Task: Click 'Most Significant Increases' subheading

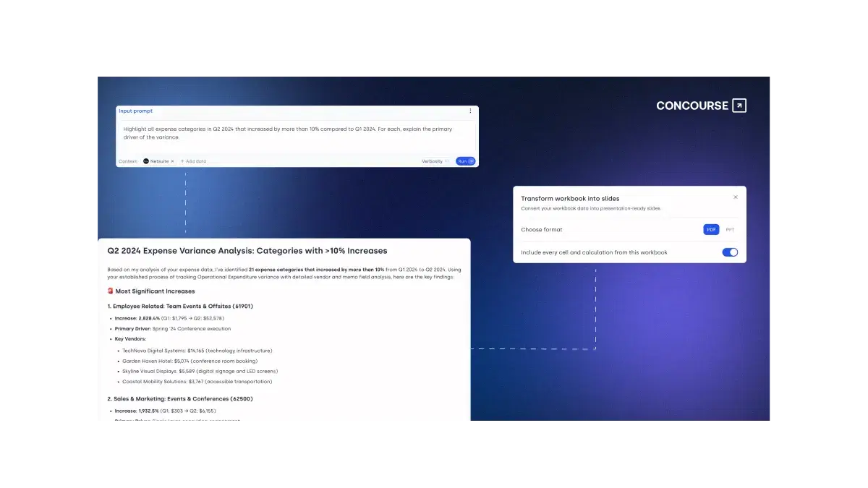Action: (x=155, y=291)
